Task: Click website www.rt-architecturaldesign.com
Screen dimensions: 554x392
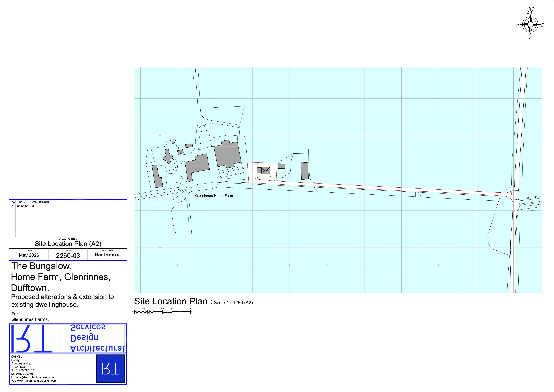Action: (x=34, y=381)
